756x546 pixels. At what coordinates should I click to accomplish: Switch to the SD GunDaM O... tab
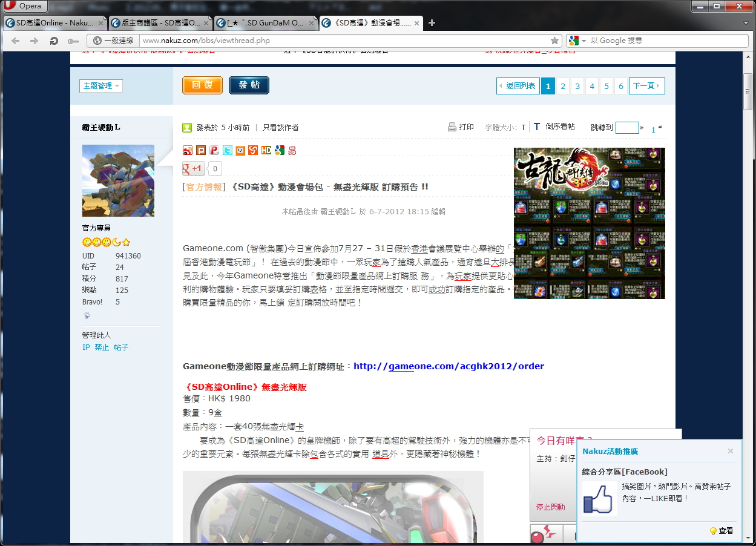pos(266,23)
